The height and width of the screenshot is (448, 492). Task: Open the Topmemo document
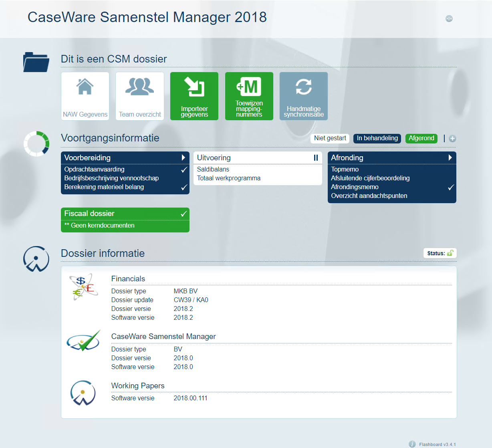point(345,170)
